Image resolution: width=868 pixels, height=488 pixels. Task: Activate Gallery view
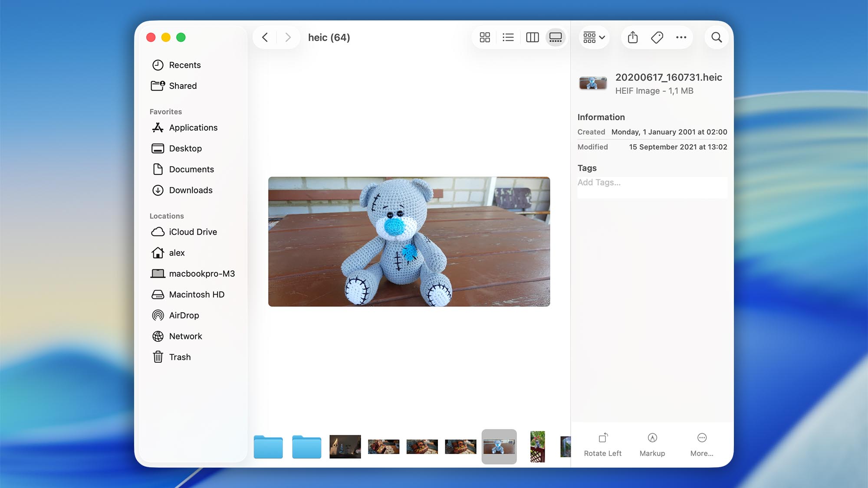pos(556,37)
